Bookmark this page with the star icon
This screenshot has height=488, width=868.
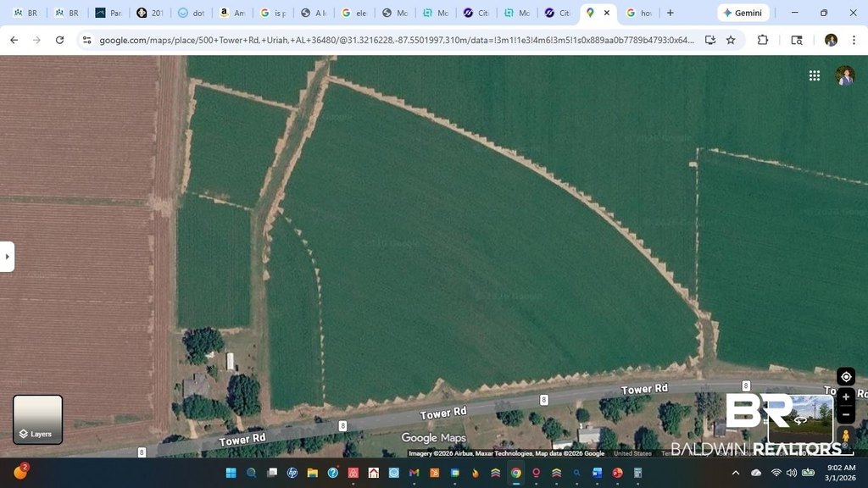click(731, 40)
